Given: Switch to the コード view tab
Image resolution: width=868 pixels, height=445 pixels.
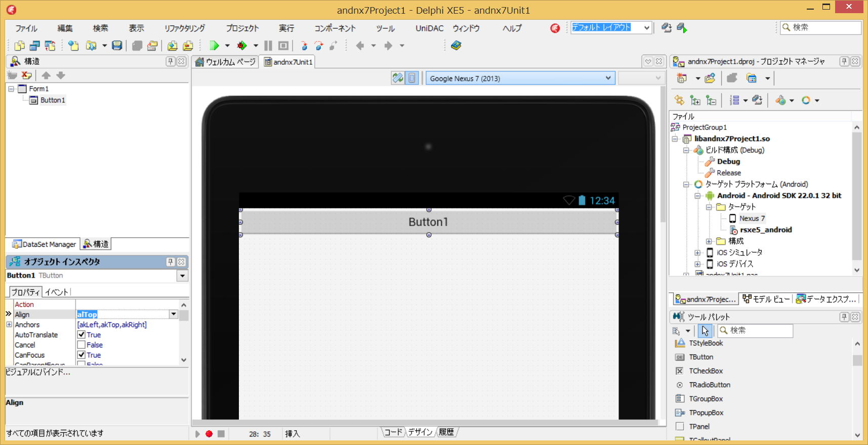Looking at the screenshot, I should click(x=393, y=432).
